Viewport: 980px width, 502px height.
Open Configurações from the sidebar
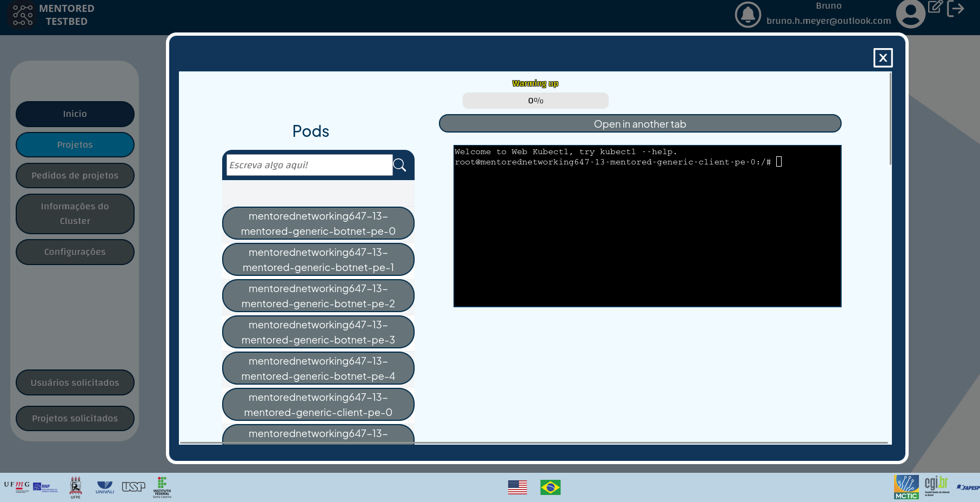(x=75, y=252)
